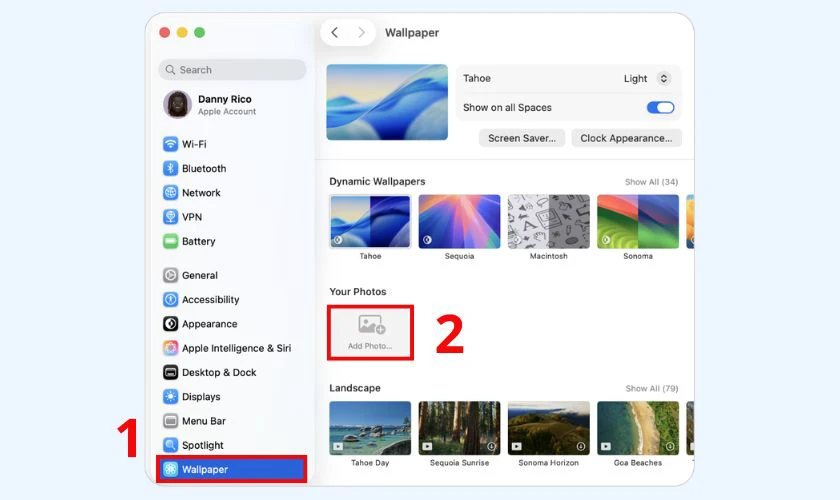Click the Wallpaper flower icon

[x=170, y=469]
